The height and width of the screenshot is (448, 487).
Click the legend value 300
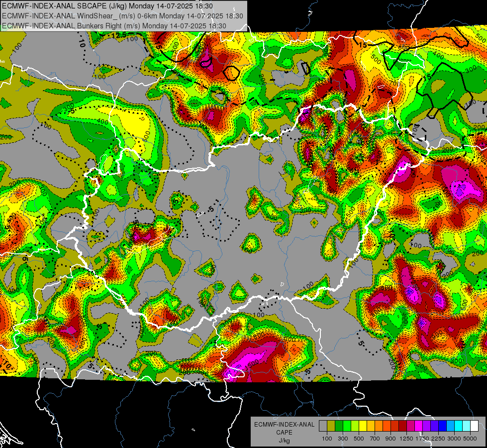tap(343, 439)
